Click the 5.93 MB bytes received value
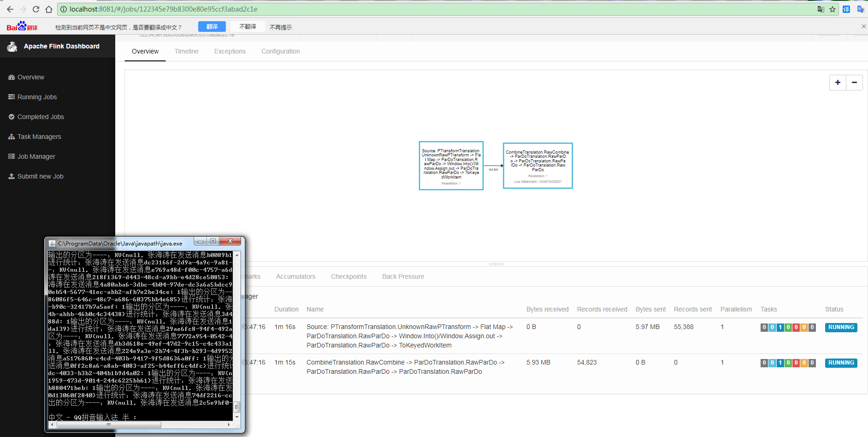 coord(538,362)
